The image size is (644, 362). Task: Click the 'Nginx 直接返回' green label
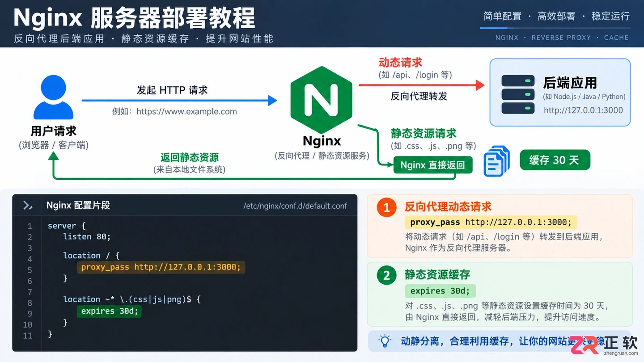[432, 165]
